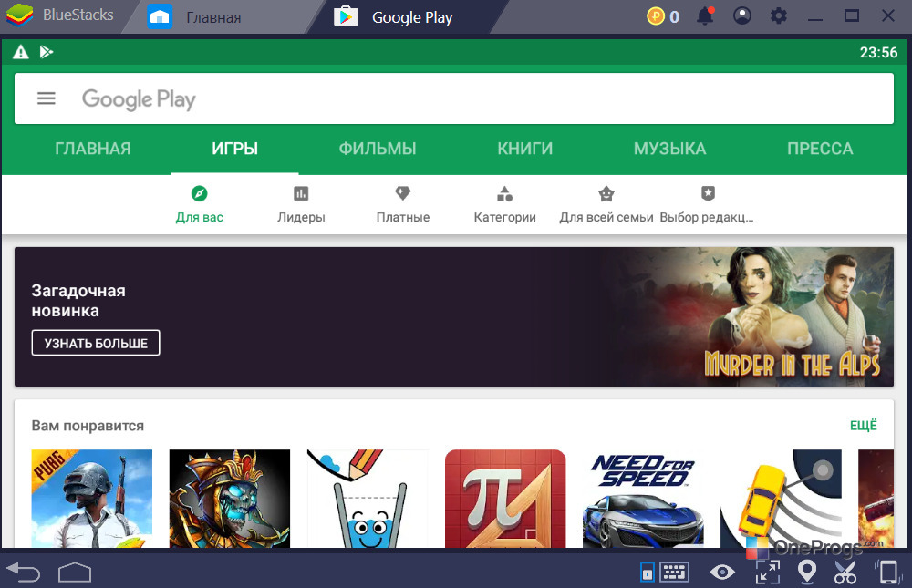
Task: Select the shapes 'Категории' icon
Action: 505,193
